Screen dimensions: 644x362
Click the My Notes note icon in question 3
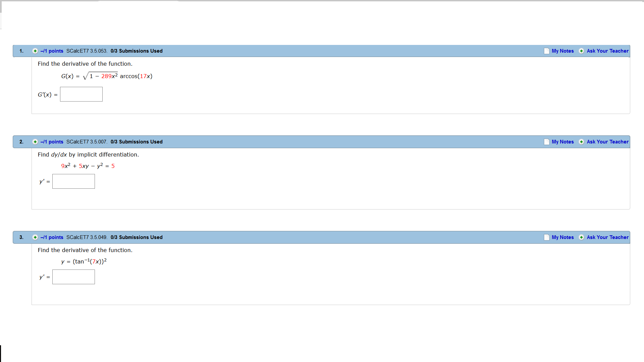tap(547, 237)
